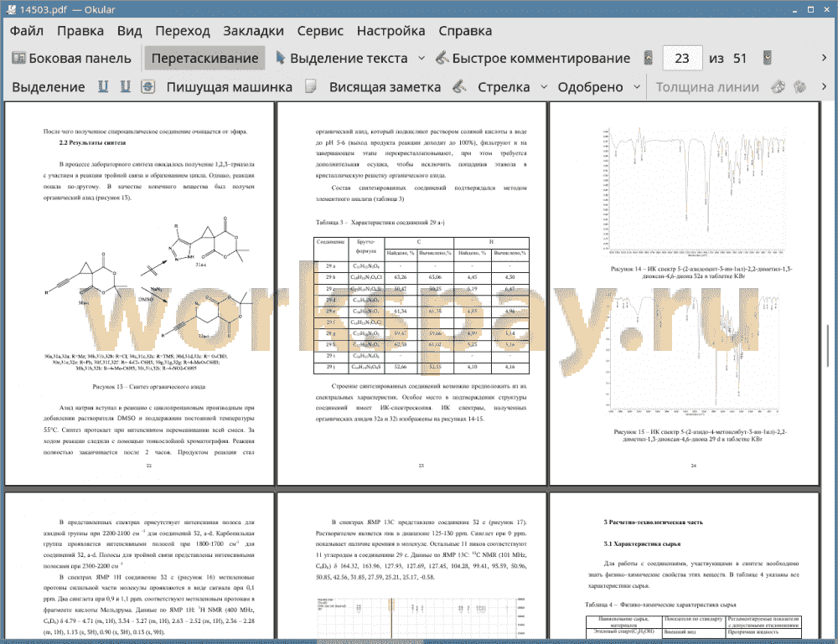Click the NMR spectrum image on the lower middle page
Image resolution: width=838 pixels, height=644 pixels.
420,618
